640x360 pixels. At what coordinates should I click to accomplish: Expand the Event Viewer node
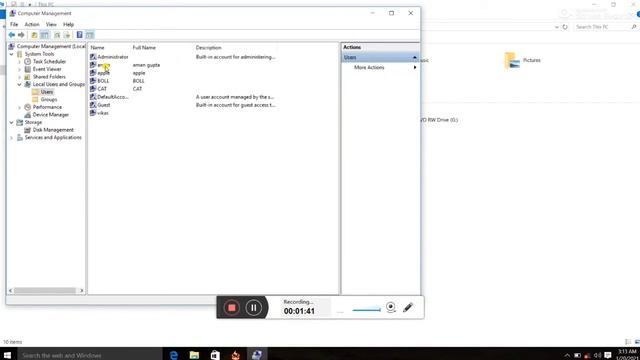point(19,69)
